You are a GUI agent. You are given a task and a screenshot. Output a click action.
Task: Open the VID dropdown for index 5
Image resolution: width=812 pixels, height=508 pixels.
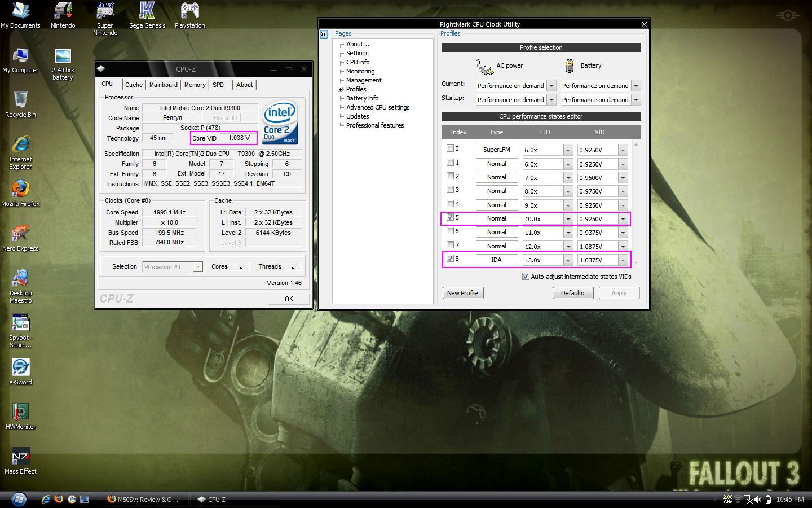pos(623,219)
